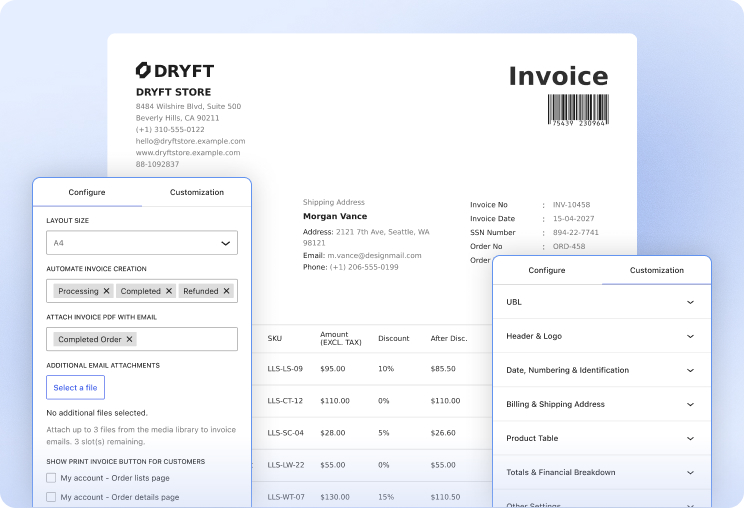Click SKU cell LLS-LS-09
The image size is (744, 508).
coord(285,369)
